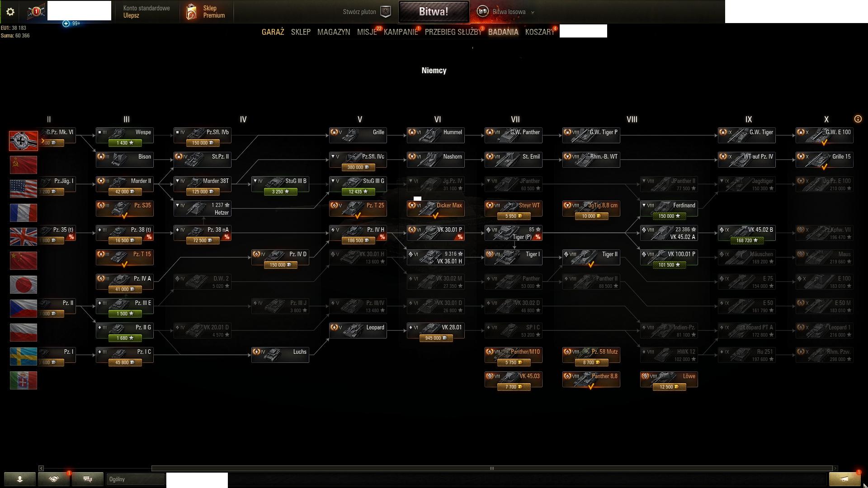Select the Japan nation flag
This screenshot has height=488, width=868.
click(x=24, y=285)
